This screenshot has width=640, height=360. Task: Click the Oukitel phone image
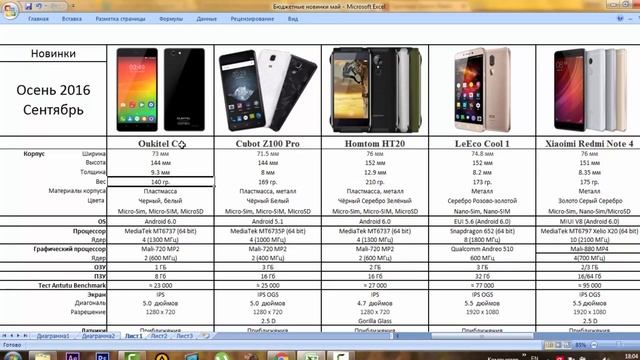pyautogui.click(x=160, y=90)
